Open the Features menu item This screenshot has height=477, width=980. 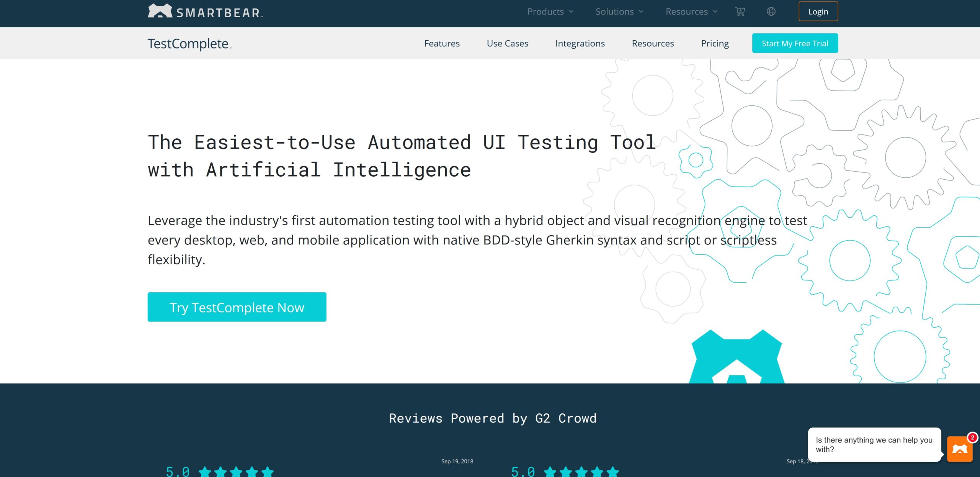(x=442, y=43)
